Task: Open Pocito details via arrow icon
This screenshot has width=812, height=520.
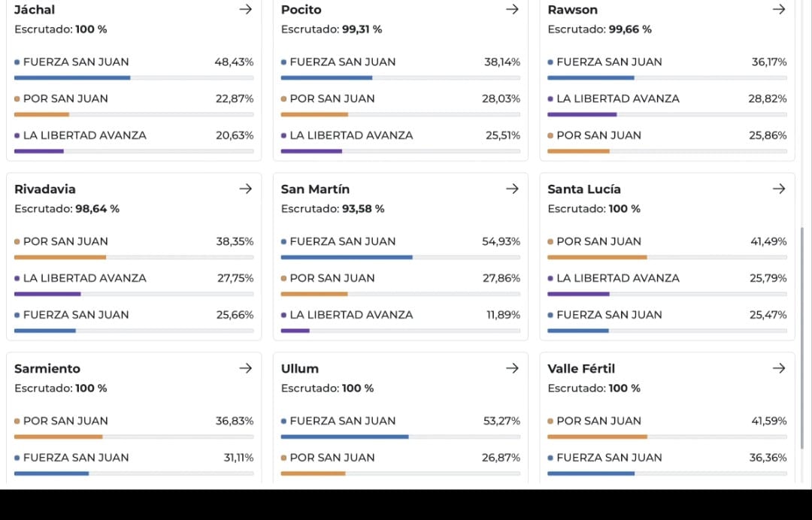Action: point(512,9)
